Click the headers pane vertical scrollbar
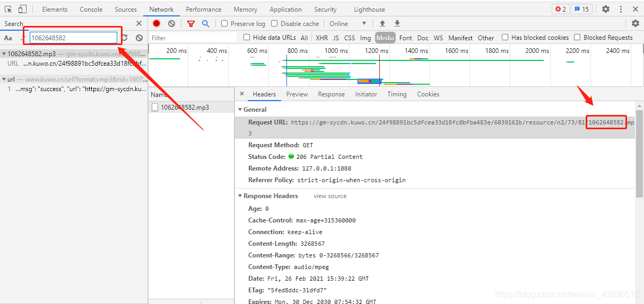This screenshot has width=644, height=304. [640, 154]
